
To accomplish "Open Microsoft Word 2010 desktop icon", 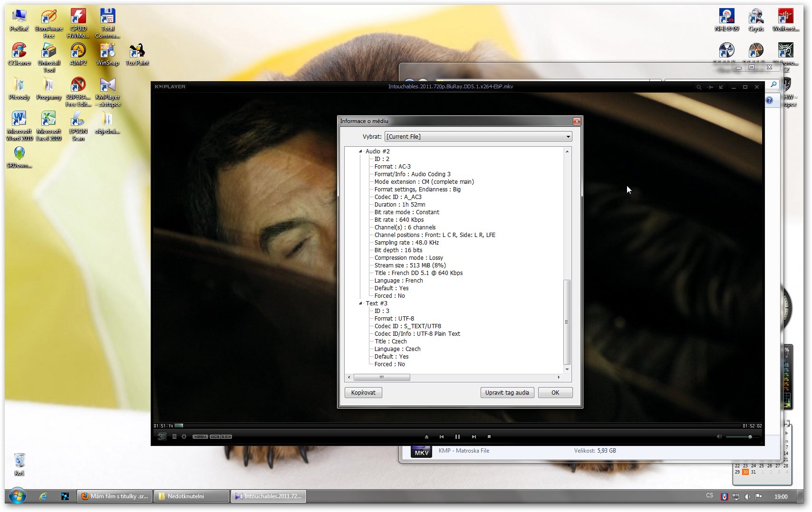I will pyautogui.click(x=19, y=126).
